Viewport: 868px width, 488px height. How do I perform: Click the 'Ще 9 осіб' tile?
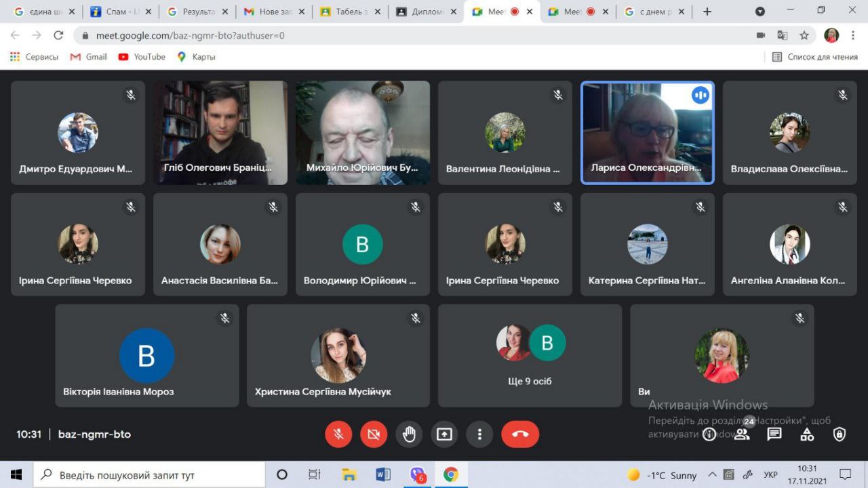click(x=530, y=355)
